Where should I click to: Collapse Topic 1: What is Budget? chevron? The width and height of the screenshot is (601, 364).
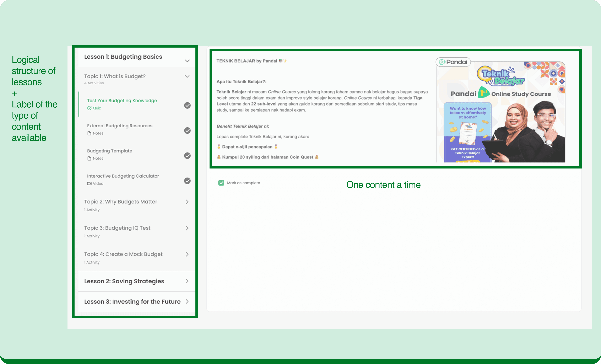(187, 76)
